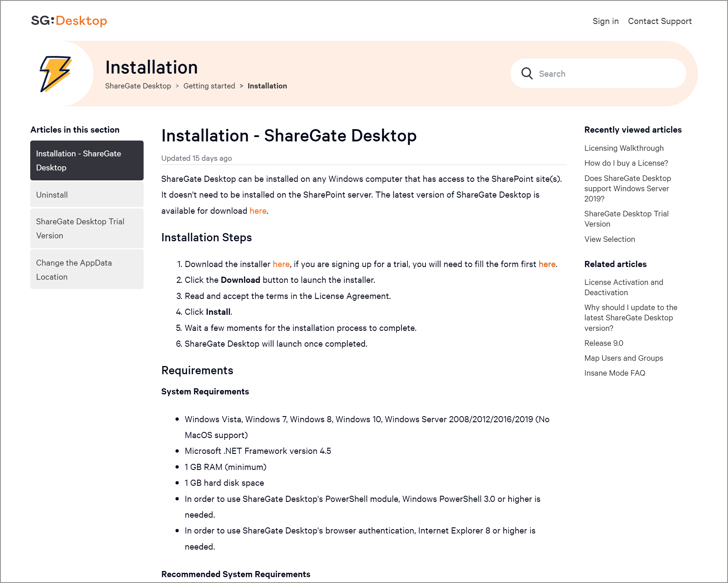Click the 'System Requirements' subheading
The height and width of the screenshot is (583, 728).
tap(205, 391)
